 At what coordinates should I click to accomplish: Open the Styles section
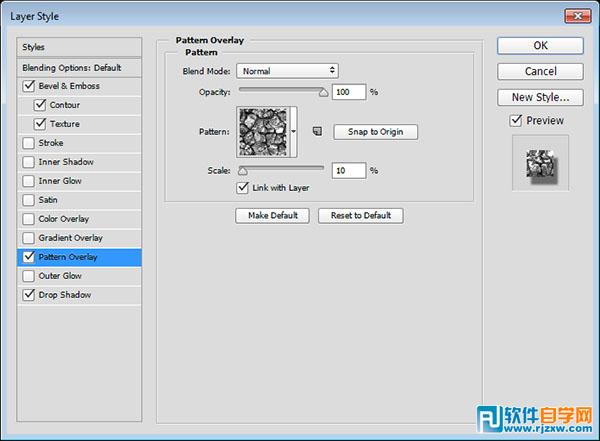coord(79,47)
